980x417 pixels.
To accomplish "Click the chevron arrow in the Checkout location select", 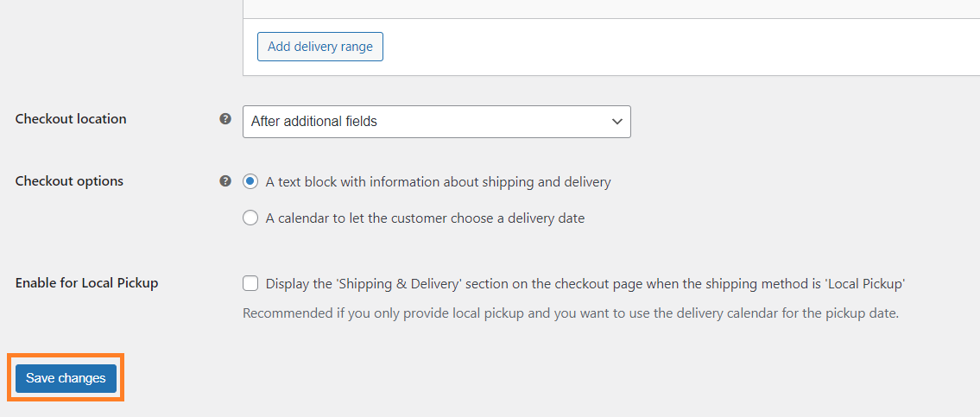I will coord(616,121).
